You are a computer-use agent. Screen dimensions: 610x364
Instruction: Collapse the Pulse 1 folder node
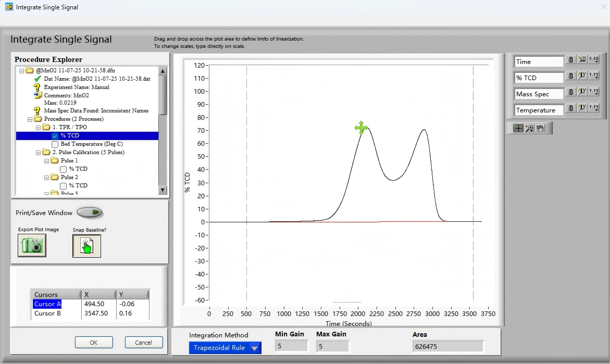[46, 161]
